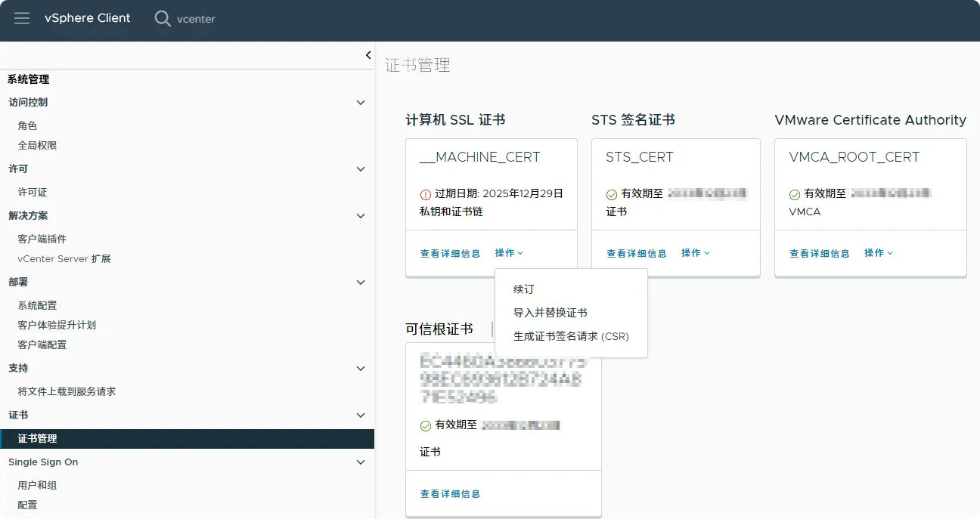Open 将文件上载到服务请求 in sidebar
Image resolution: width=980 pixels, height=519 pixels.
pos(67,392)
